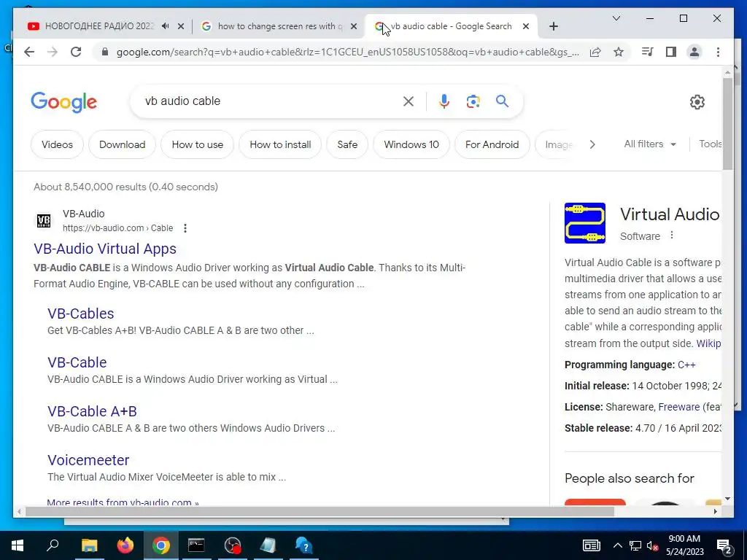Open the Chrome profile avatar
This screenshot has width=747, height=560.
coord(694,52)
